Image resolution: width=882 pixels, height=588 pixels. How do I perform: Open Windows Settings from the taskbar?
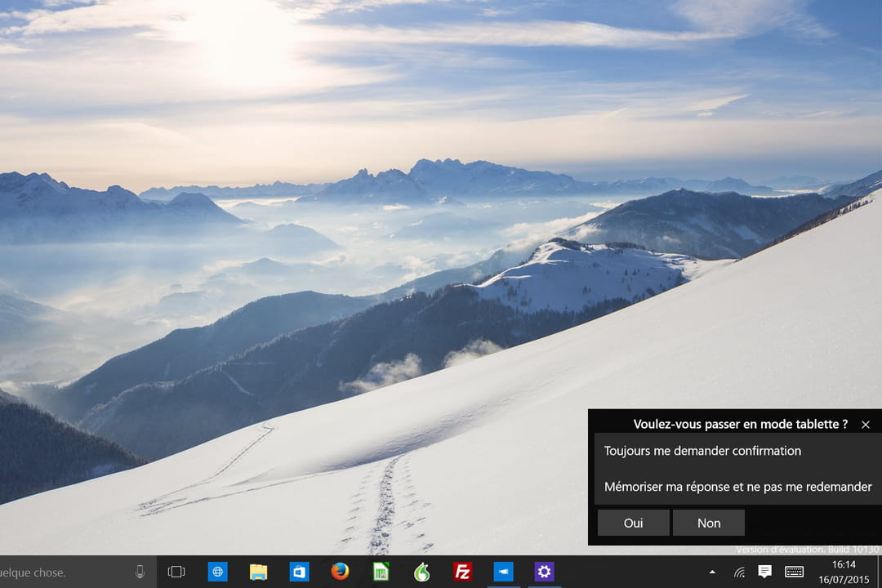point(545,572)
